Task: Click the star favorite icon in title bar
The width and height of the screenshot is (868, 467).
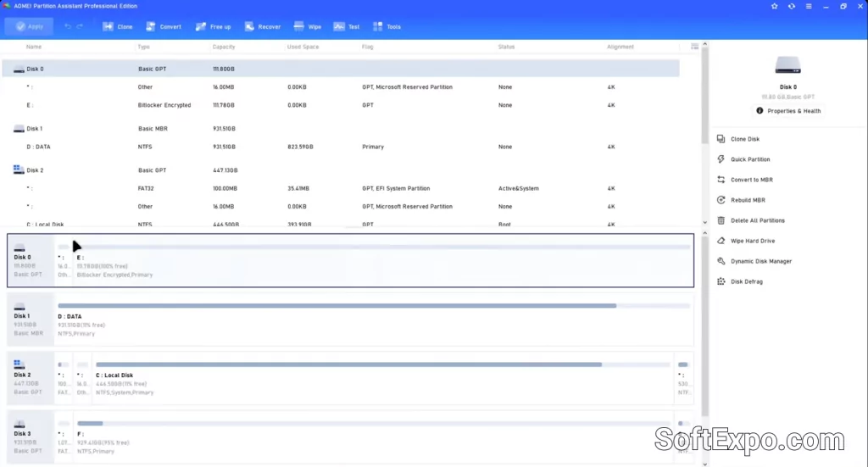Action: 775,6
